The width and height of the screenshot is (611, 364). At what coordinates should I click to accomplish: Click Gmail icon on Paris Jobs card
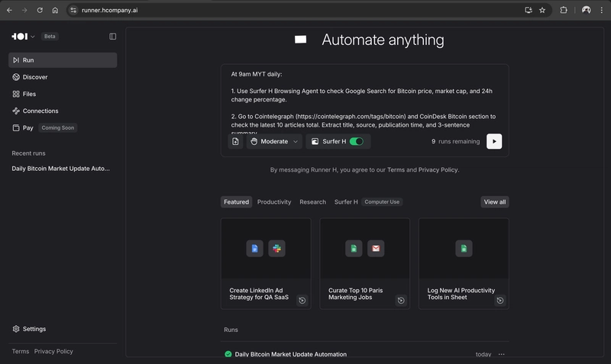pyautogui.click(x=376, y=248)
